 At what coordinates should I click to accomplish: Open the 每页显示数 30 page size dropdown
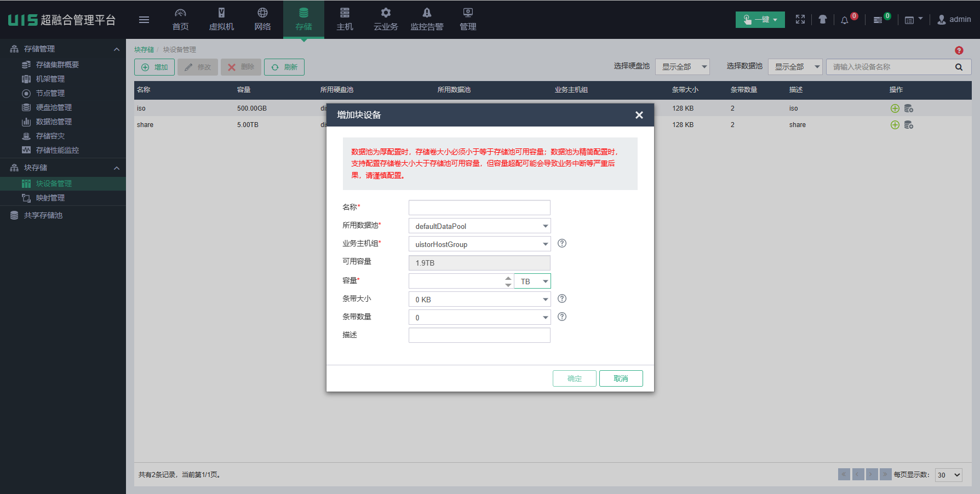pyautogui.click(x=949, y=475)
